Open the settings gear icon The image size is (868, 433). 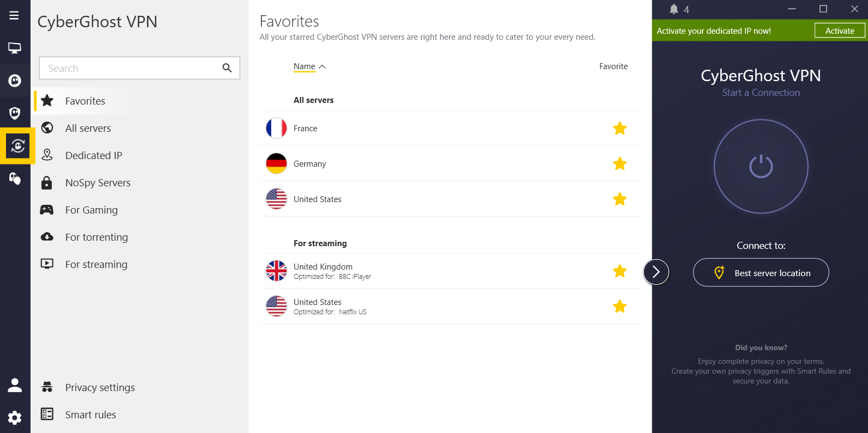(x=15, y=418)
